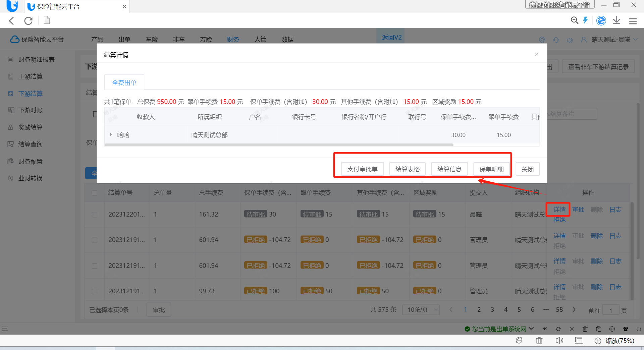Screen dimensions: 644x350
Task: Click the user avatar icon in header
Action: tap(584, 40)
